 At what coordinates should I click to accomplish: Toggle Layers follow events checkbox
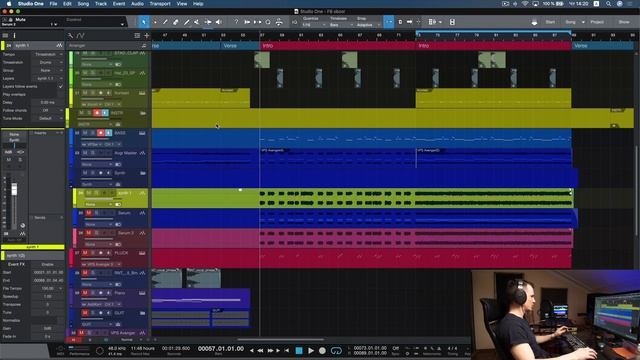(61, 87)
